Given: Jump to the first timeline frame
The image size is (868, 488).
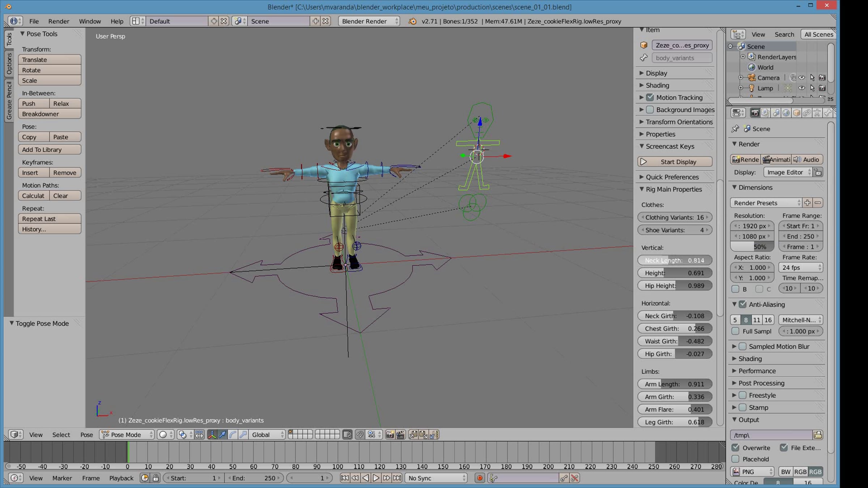Looking at the screenshot, I should [x=345, y=478].
